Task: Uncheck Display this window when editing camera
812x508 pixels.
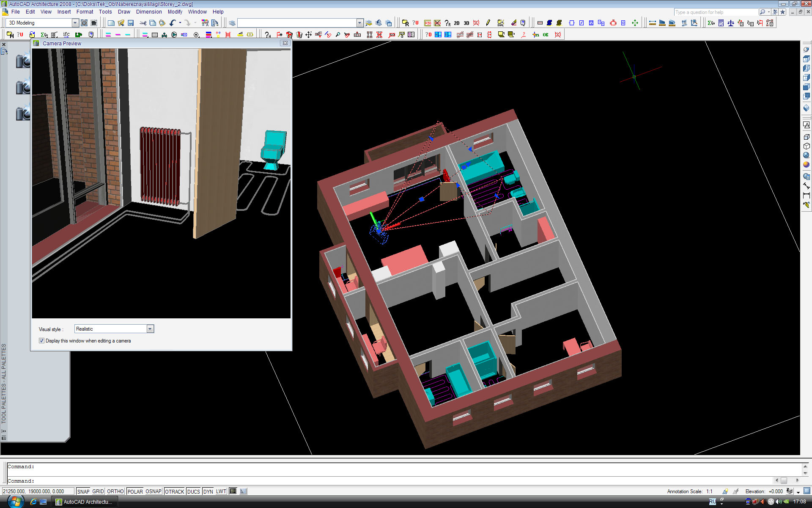Action: (x=41, y=341)
